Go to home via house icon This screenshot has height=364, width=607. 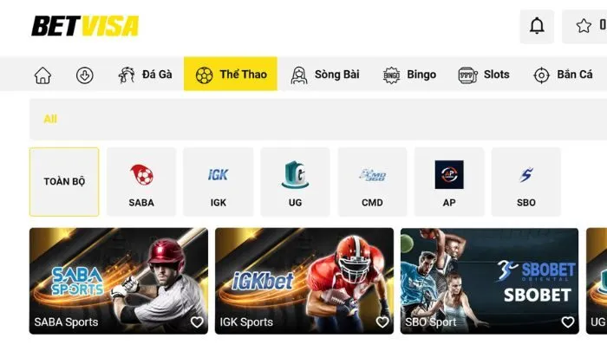42,75
